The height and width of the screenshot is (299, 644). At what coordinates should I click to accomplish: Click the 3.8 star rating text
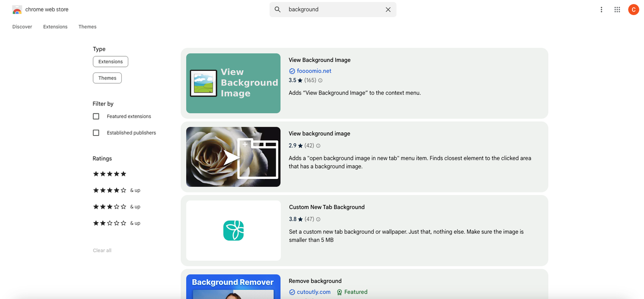(292, 219)
